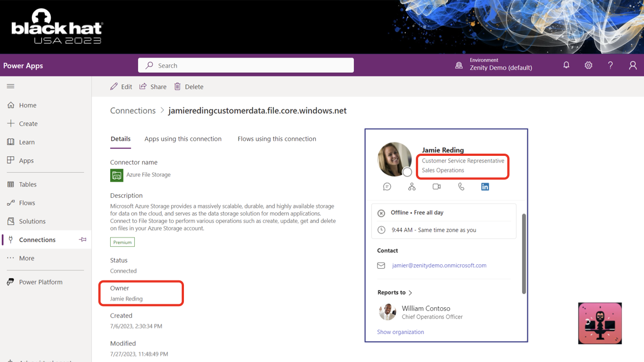Screen dimensions: 644x362
Task: Click the pink presenter avatar thumbnail
Action: pos(600,323)
